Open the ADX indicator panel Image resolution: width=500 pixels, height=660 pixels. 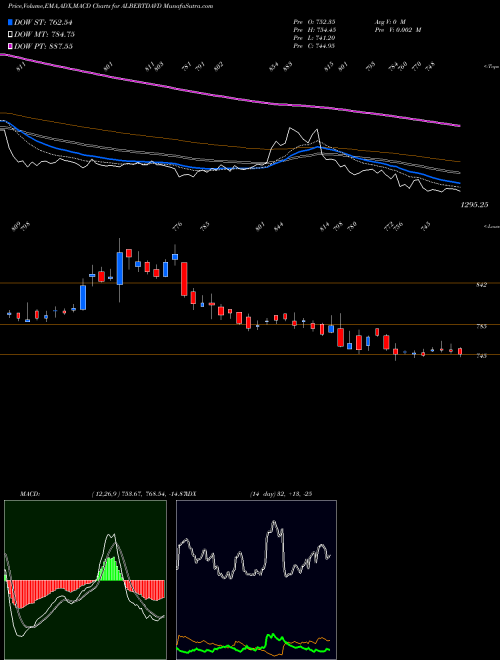(x=256, y=580)
